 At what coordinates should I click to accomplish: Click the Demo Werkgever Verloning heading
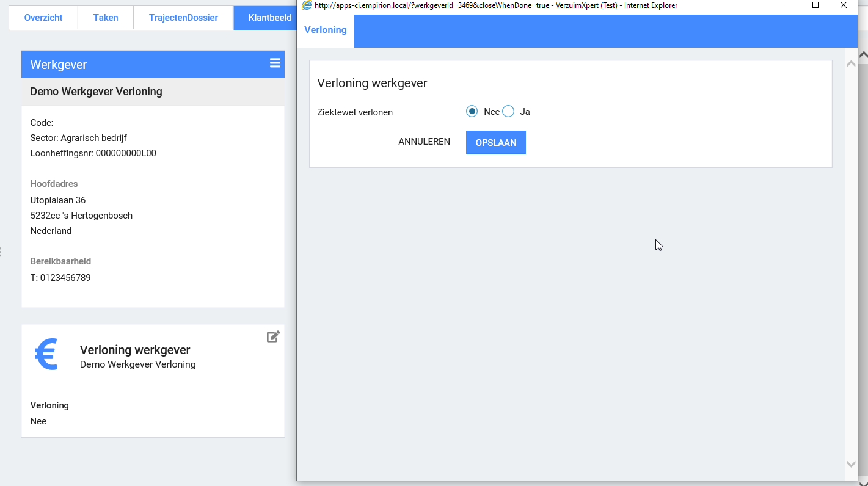click(x=97, y=92)
